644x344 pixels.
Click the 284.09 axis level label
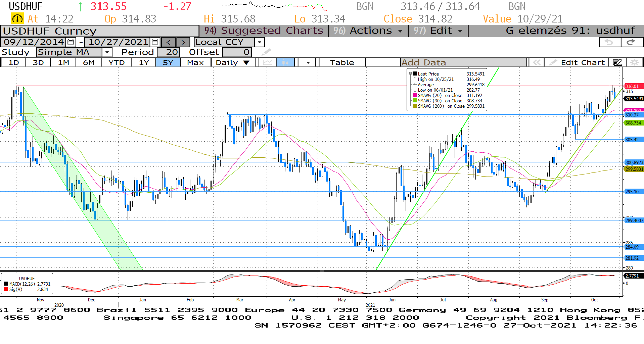(633, 247)
